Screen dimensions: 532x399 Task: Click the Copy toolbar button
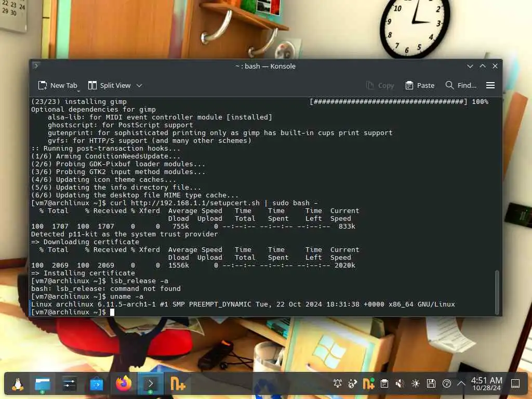tap(380, 86)
